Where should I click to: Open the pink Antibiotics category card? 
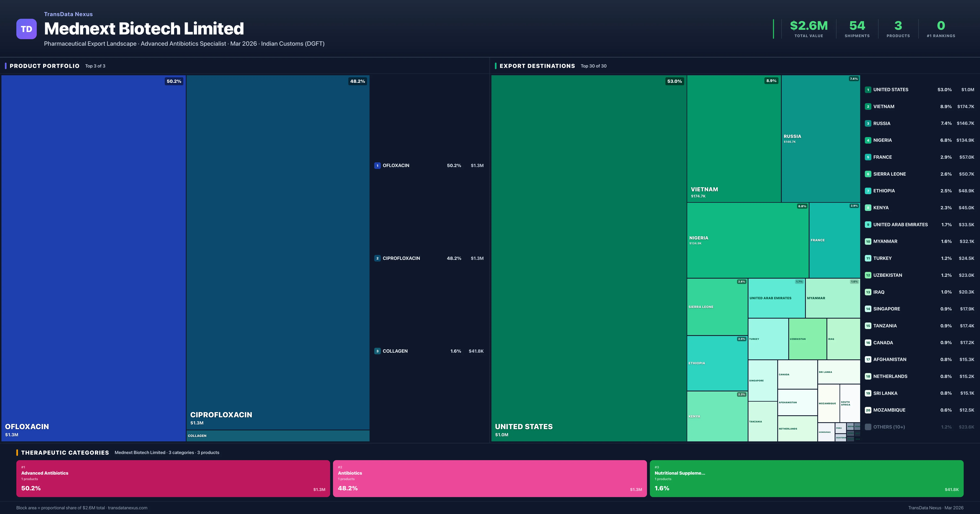(x=490, y=478)
